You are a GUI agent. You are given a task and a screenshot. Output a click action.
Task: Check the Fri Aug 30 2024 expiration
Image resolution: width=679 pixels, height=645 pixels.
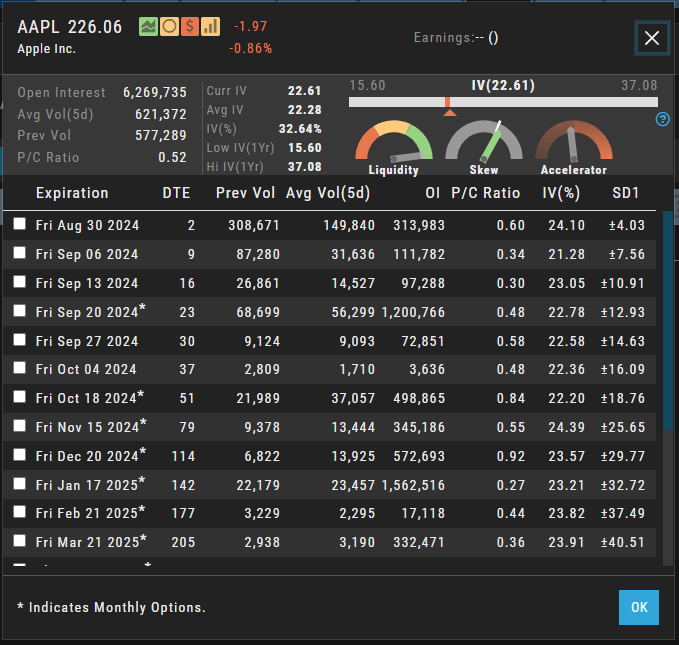click(19, 224)
